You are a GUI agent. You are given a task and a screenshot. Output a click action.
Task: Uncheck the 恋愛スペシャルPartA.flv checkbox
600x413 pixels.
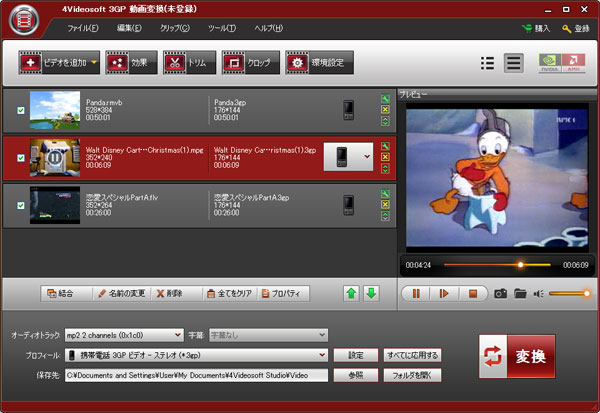(x=21, y=205)
